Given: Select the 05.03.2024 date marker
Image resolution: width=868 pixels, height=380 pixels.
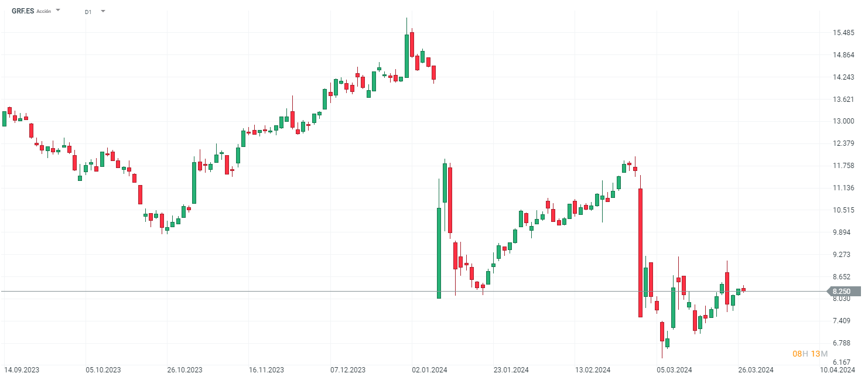Looking at the screenshot, I should tap(674, 370).
